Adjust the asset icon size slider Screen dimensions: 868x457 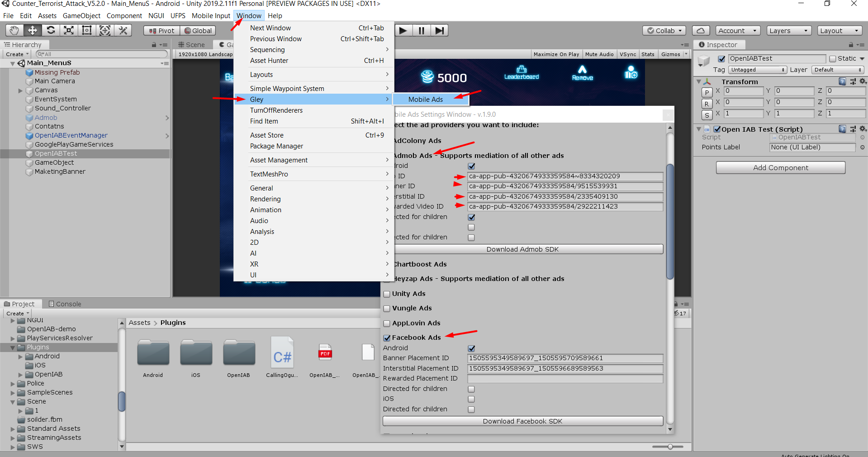pos(670,447)
